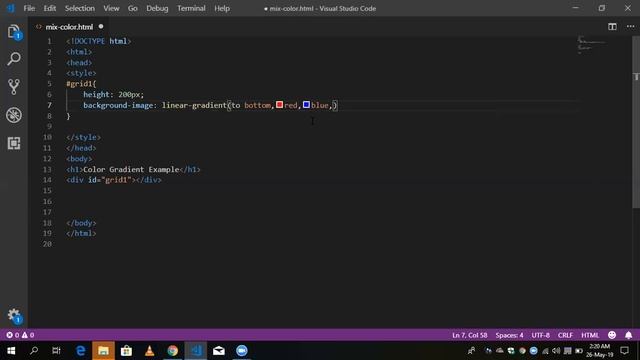Select the mix-color.html editor tab
This screenshot has width=640, height=360.
(69, 27)
